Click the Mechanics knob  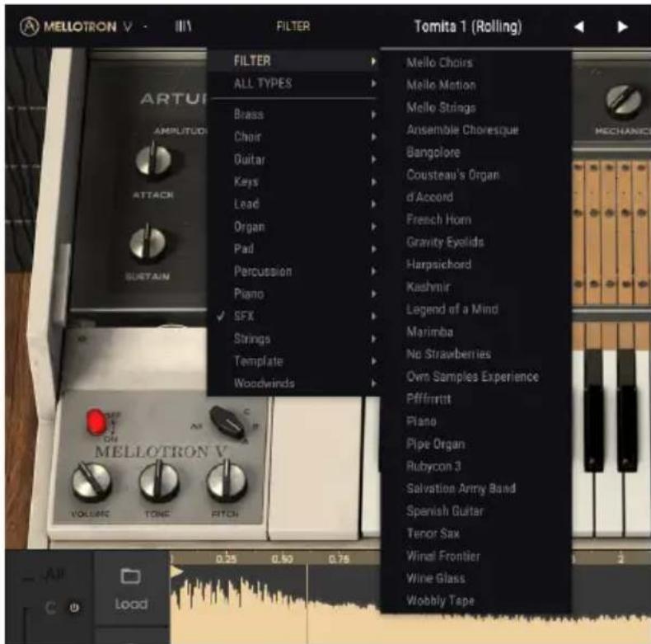click(x=624, y=100)
